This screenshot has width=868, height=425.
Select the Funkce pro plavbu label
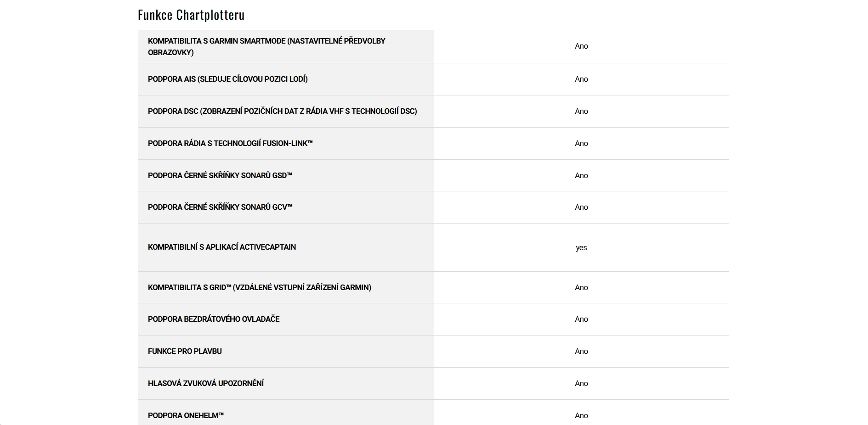point(185,351)
